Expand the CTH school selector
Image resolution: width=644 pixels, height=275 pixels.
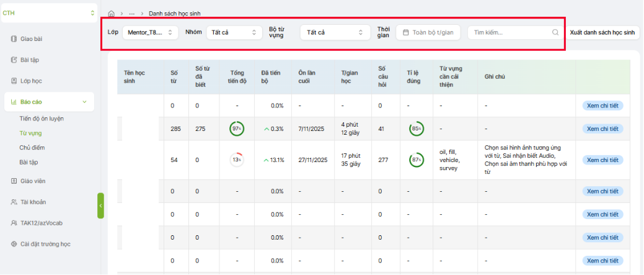93,12
